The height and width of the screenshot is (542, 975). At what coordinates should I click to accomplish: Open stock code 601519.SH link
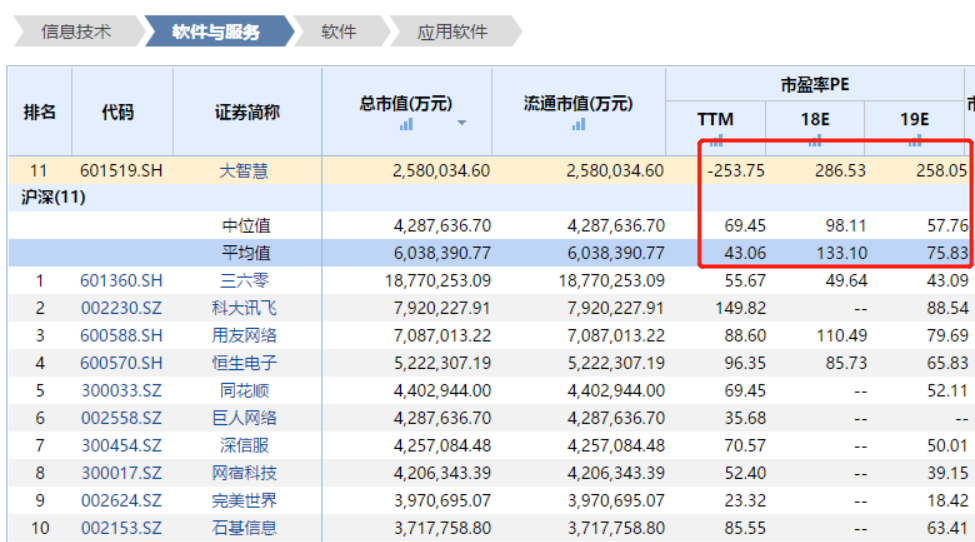pos(121,171)
